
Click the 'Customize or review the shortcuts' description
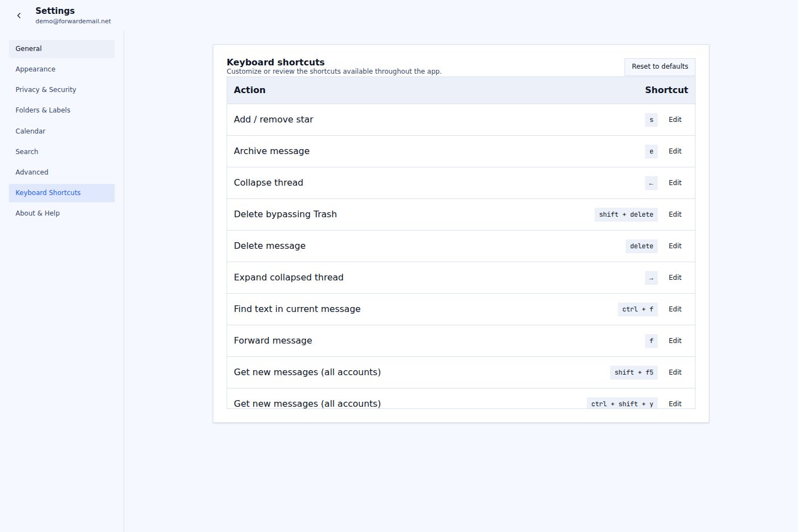pyautogui.click(x=334, y=71)
